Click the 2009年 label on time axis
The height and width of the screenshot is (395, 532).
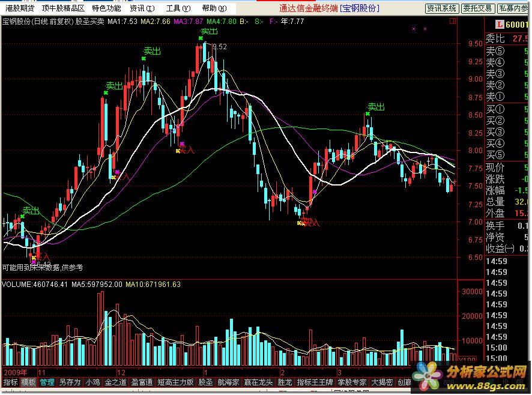(x=16, y=372)
